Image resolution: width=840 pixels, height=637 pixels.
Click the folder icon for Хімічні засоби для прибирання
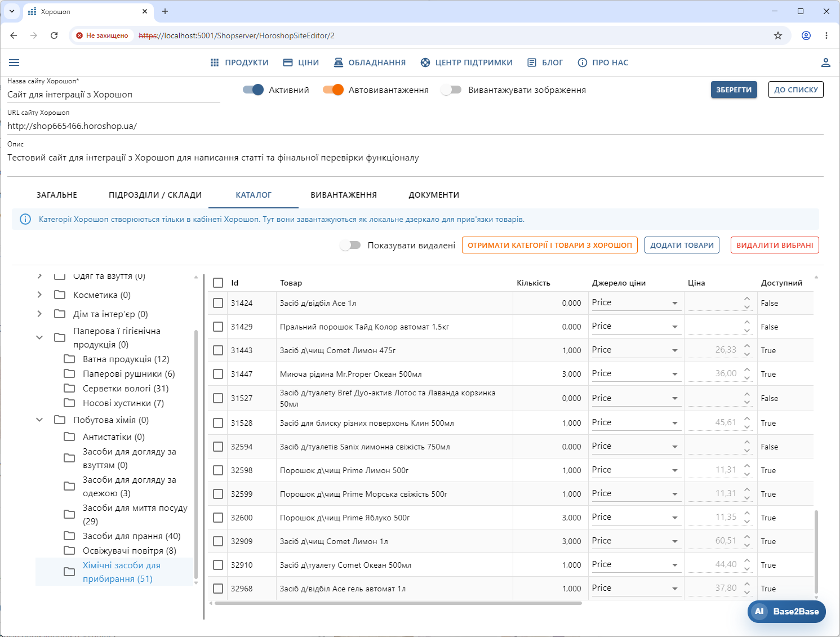coord(69,572)
